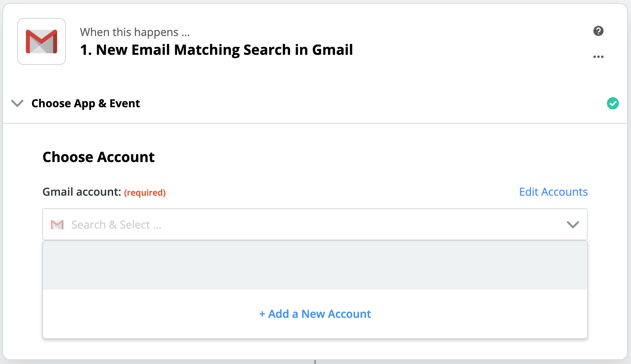Click the Search & Select placeholder text
The height and width of the screenshot is (364, 631).
click(116, 225)
